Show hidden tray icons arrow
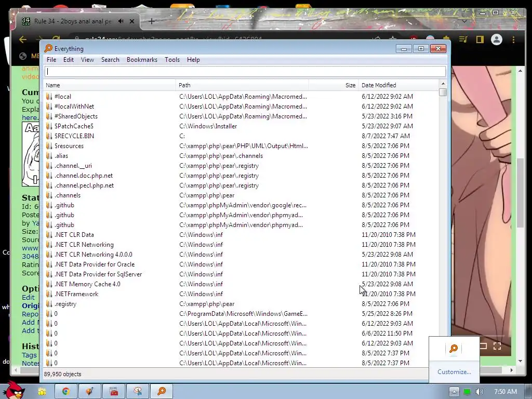532x399 pixels. pyautogui.click(x=454, y=392)
